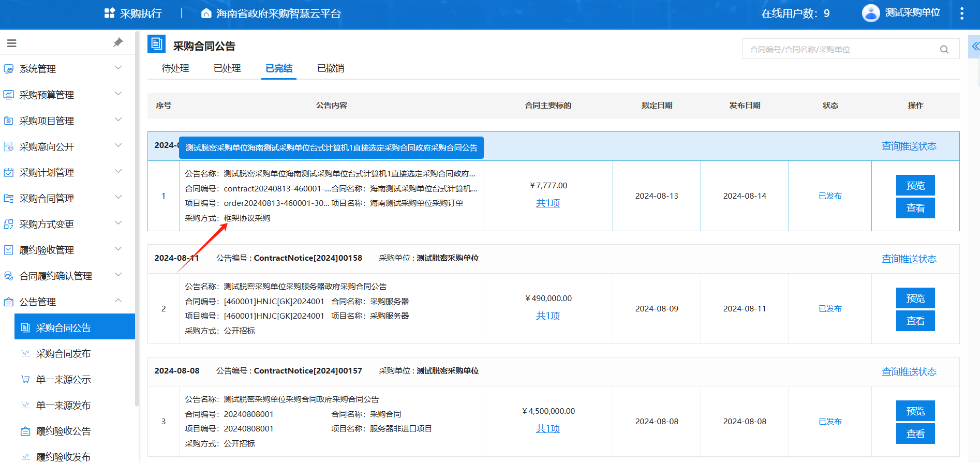Click the 合同履约确认管理 sidebar icon
Screen dimensions: 980x463
click(9, 276)
